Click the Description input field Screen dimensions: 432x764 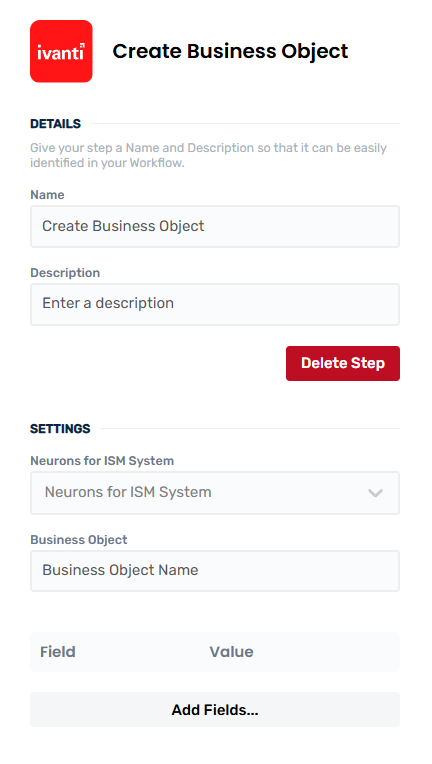(x=215, y=304)
